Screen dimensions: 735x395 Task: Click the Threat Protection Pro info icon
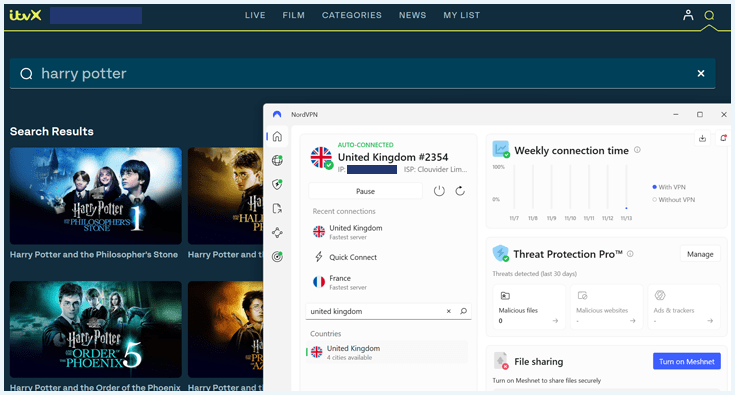pyautogui.click(x=630, y=254)
